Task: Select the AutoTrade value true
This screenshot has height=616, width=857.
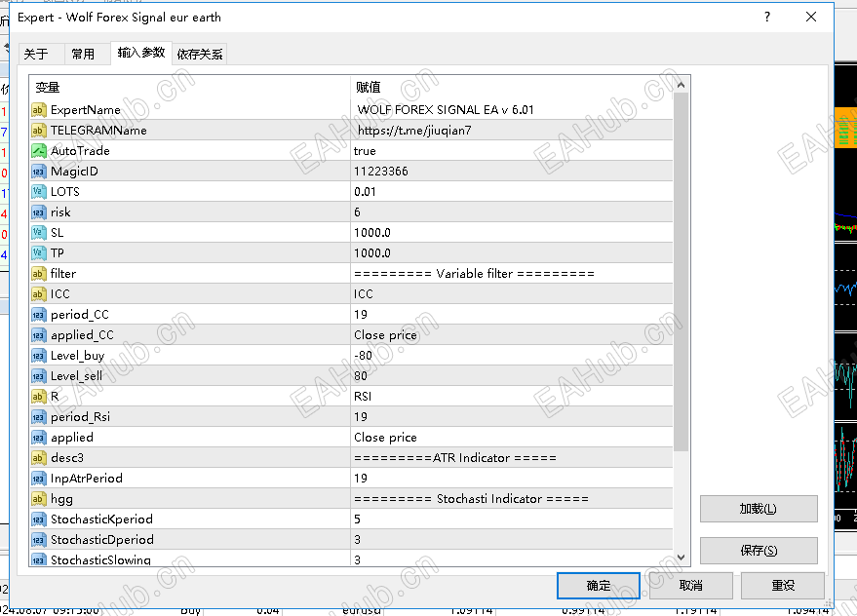Action: [365, 151]
